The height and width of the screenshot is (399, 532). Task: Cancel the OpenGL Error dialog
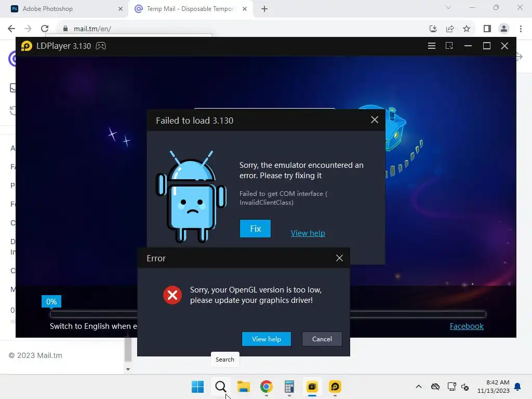click(x=322, y=339)
